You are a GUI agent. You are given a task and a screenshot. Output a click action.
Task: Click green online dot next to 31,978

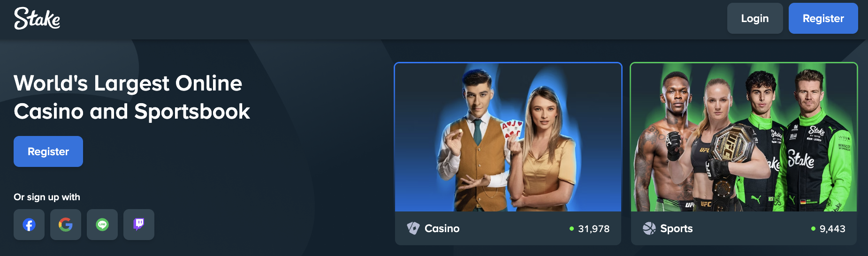click(x=571, y=229)
